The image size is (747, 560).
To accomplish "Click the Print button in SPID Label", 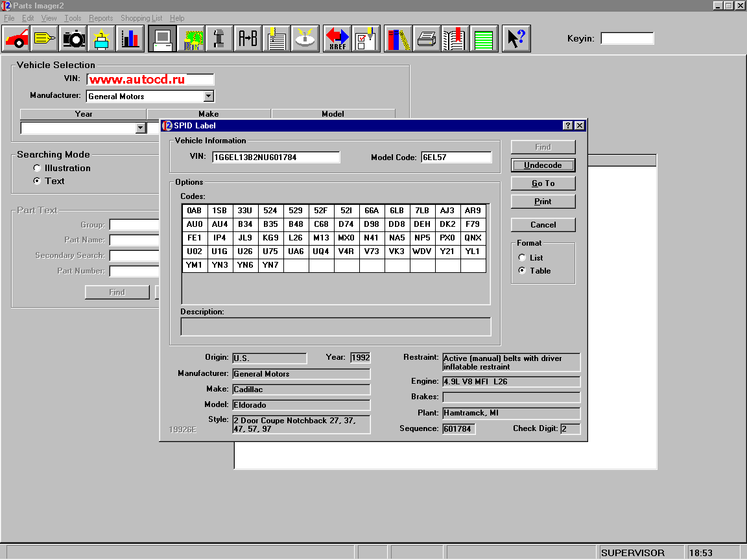I will 543,202.
